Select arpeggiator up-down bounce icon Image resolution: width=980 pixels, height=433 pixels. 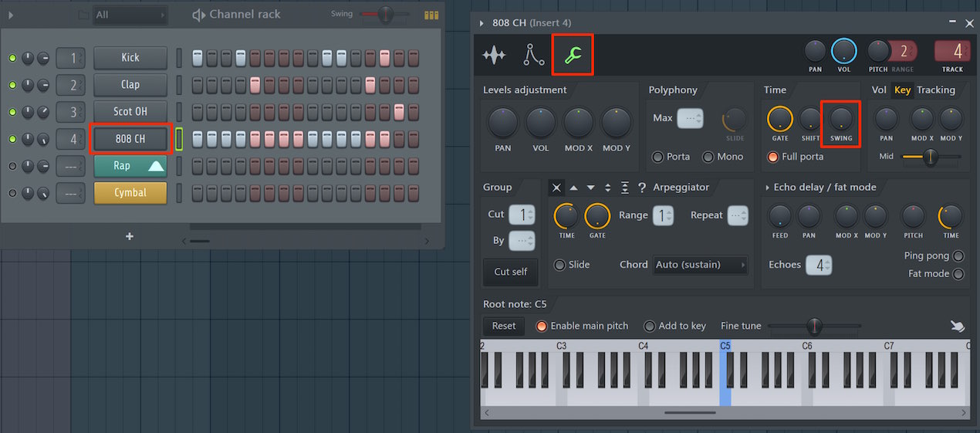pos(624,188)
